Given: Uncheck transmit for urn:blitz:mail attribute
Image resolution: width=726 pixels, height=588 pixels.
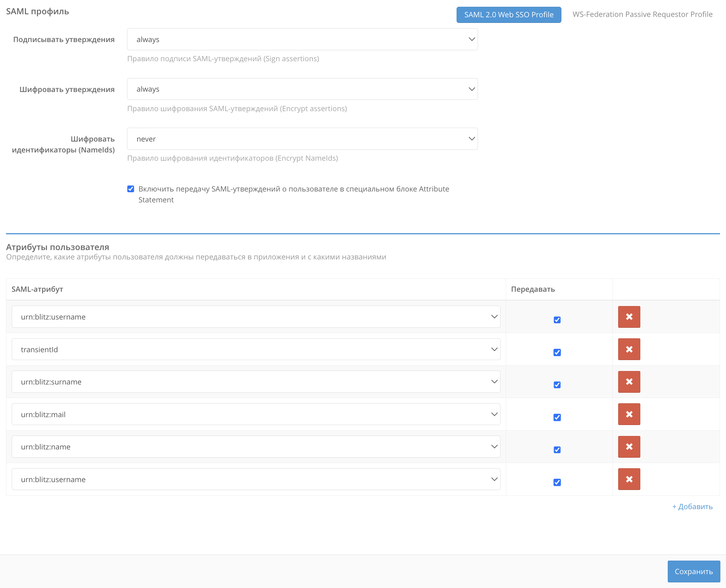Looking at the screenshot, I should click(x=557, y=418).
